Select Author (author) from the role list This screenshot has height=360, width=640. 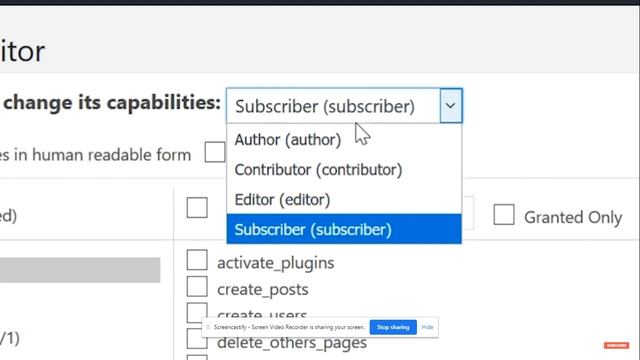[344, 140]
